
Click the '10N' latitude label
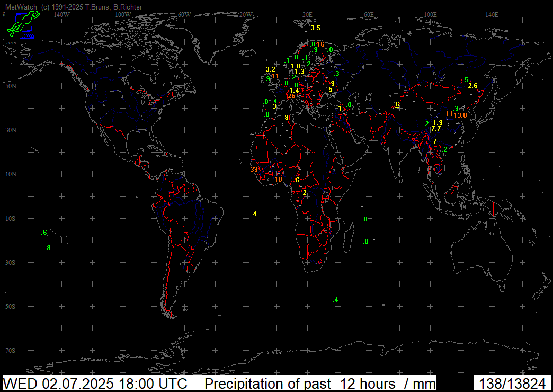(10, 174)
